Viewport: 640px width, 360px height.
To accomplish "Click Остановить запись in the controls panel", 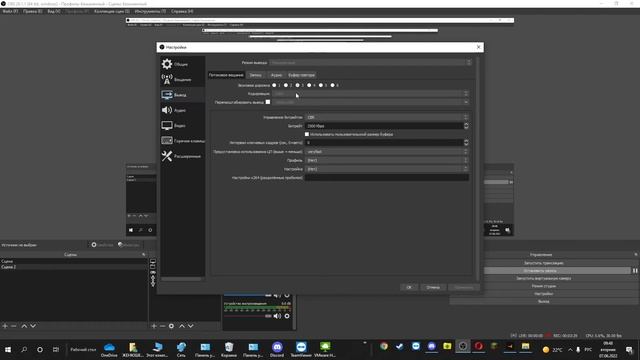I will pyautogui.click(x=540, y=271).
